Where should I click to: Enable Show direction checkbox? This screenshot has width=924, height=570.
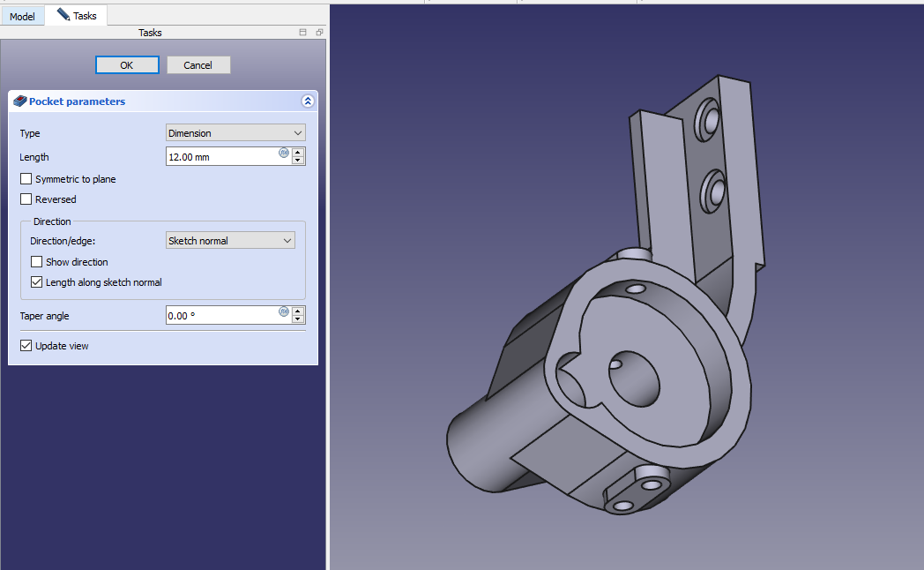click(x=37, y=262)
